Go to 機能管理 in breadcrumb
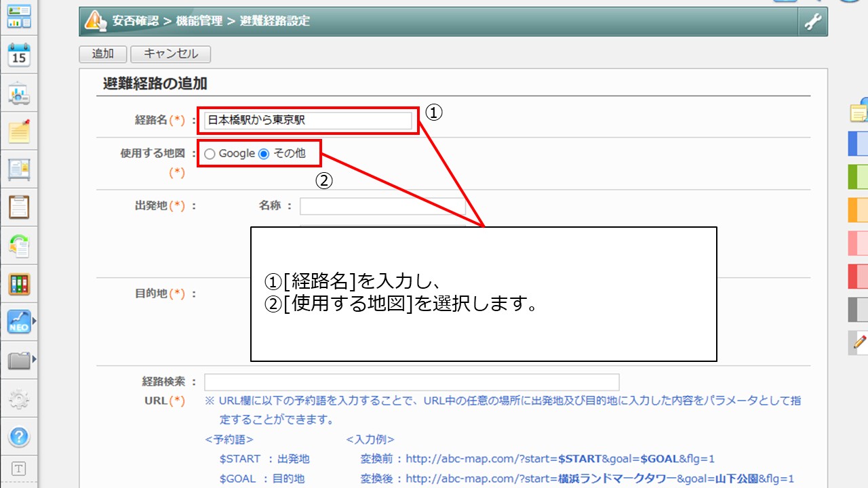The height and width of the screenshot is (488, 868). coord(199,21)
